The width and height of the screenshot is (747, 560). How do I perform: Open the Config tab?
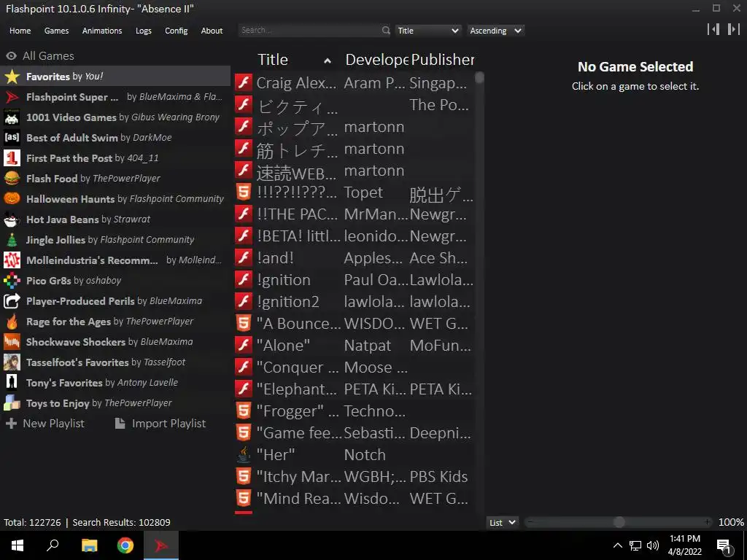pyautogui.click(x=177, y=31)
